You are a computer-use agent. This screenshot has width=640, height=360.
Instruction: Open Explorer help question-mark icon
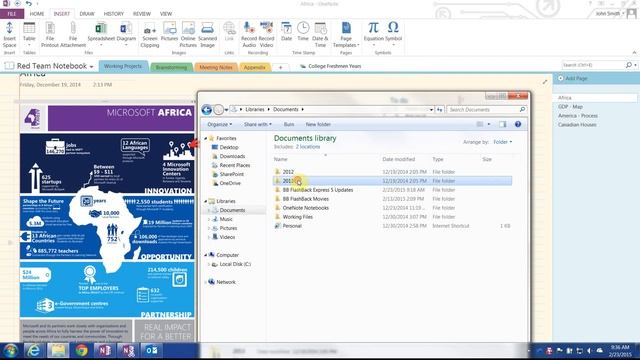(518, 124)
